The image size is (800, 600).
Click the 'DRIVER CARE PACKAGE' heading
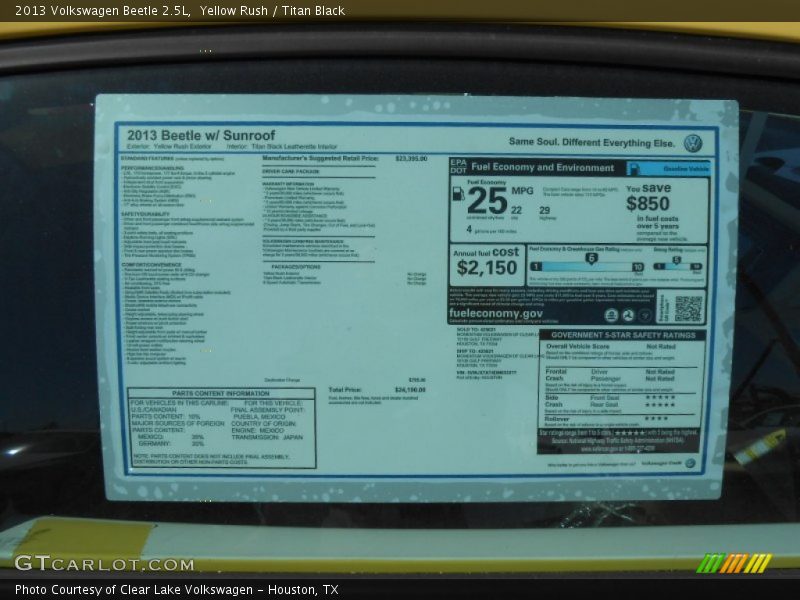click(291, 171)
